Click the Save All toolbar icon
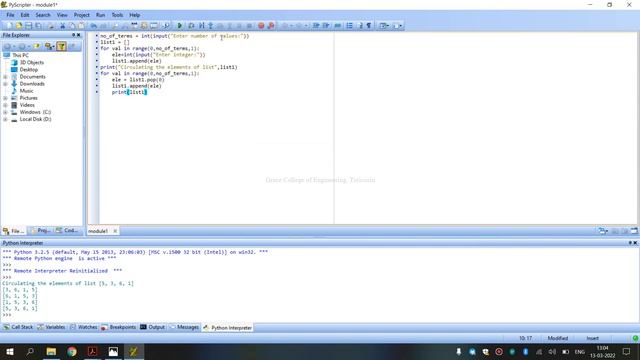This screenshot has width=640, height=360. coord(38,26)
